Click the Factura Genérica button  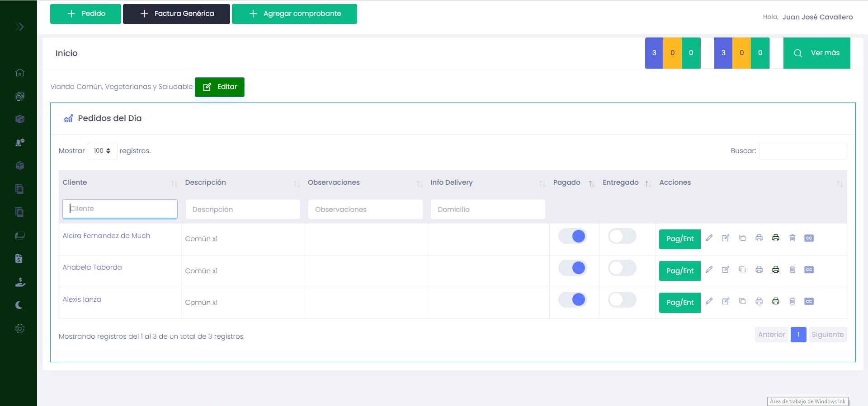(176, 14)
